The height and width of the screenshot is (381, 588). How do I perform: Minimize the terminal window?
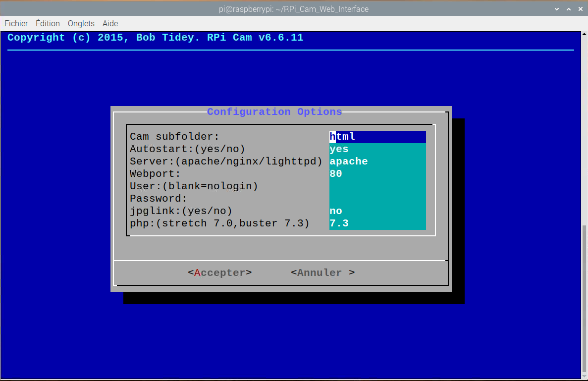coord(557,9)
